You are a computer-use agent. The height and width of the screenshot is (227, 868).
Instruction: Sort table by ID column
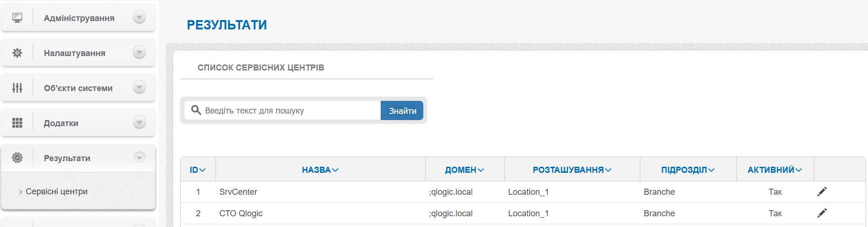pos(197,170)
